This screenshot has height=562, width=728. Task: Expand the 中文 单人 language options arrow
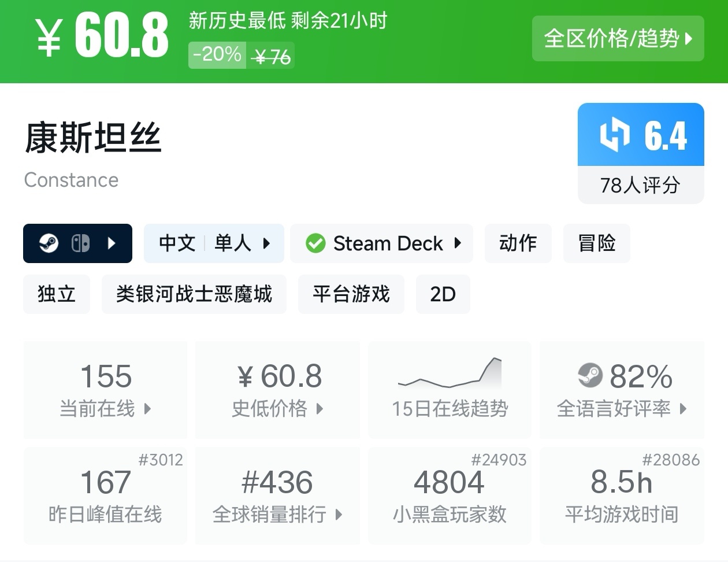click(266, 243)
